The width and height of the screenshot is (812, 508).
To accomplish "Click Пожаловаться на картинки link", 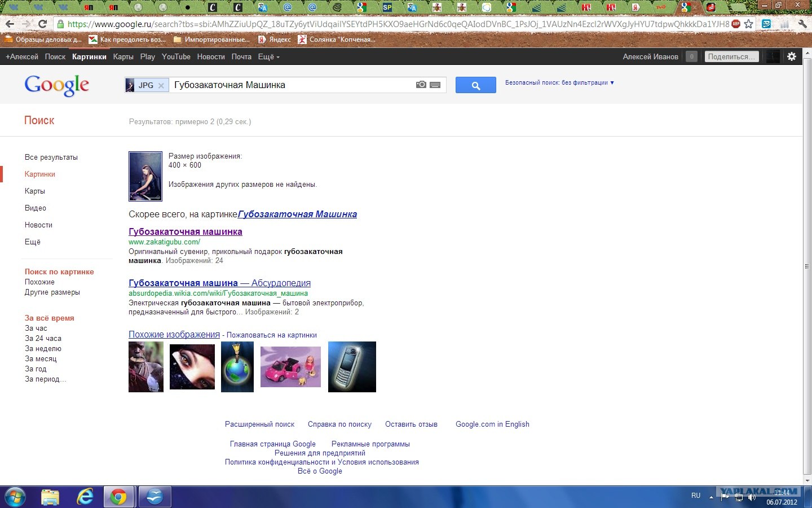I will [272, 335].
